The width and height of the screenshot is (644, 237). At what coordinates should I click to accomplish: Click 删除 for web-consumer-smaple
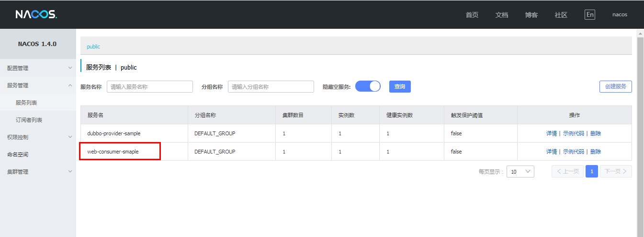(x=596, y=152)
